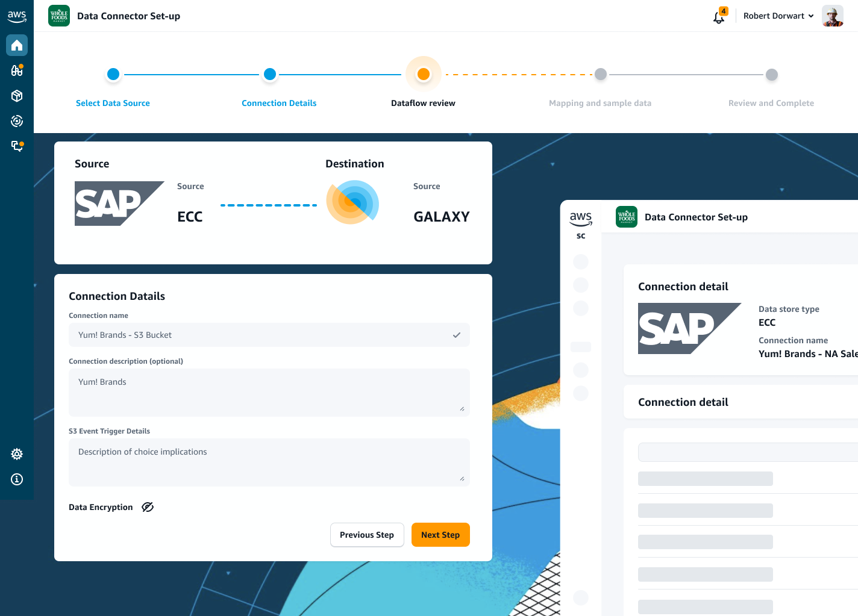The image size is (858, 616).
Task: Click the blue Connection Details step dot
Action: (x=270, y=74)
